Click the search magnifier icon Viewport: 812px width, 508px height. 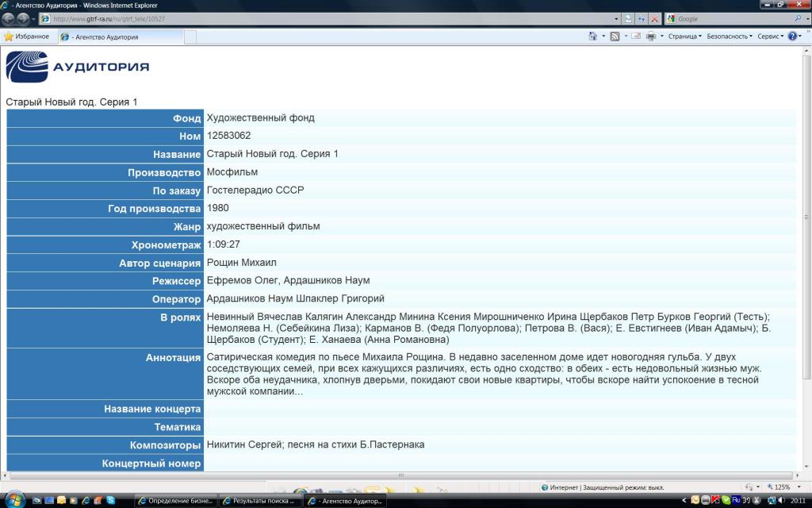[x=798, y=18]
